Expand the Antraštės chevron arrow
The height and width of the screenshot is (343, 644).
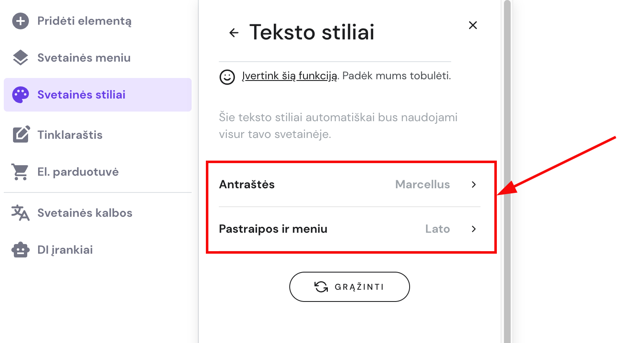coord(474,184)
